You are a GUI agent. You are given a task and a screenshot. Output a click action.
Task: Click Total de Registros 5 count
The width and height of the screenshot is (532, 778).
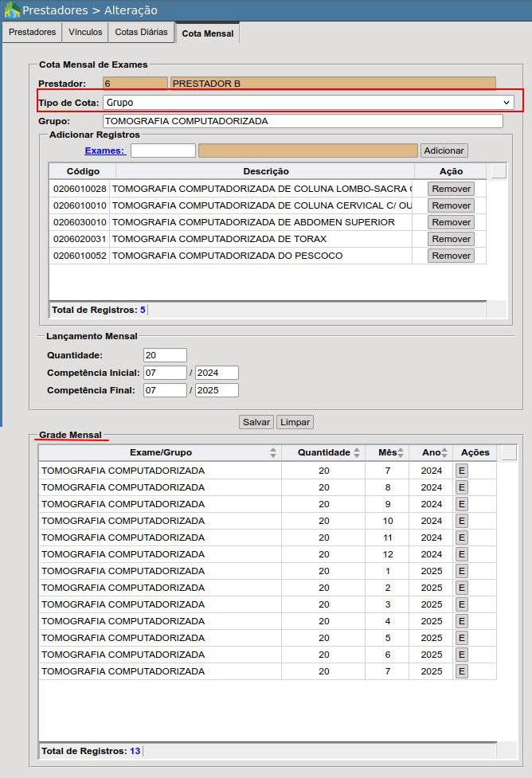(143, 310)
